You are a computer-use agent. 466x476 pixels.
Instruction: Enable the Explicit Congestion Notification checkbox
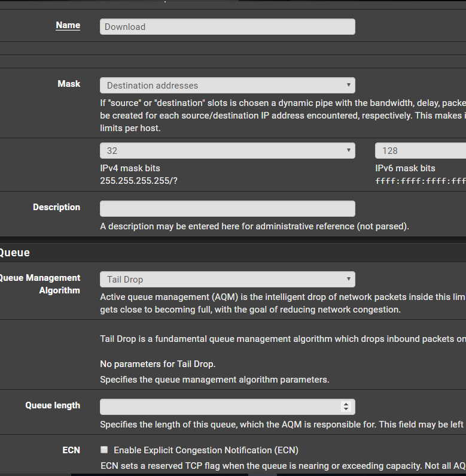[104, 450]
